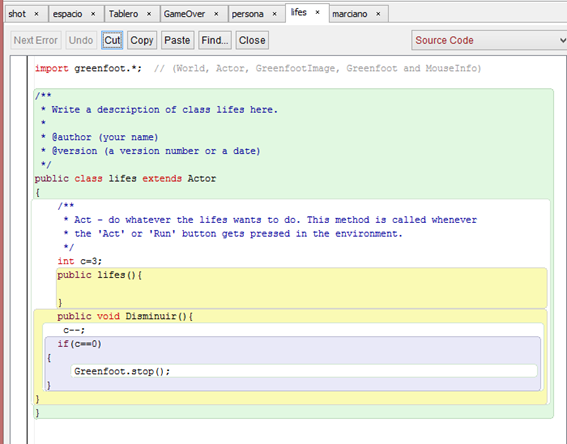Viewport: 567px width, 444px height.
Task: Switch to the espacio tab
Action: pyautogui.click(x=68, y=14)
